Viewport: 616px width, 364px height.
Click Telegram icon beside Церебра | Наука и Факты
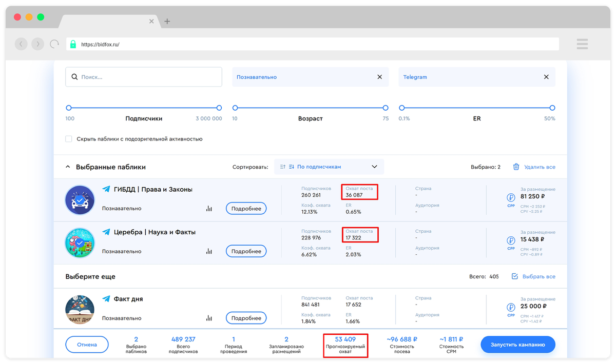tap(106, 232)
